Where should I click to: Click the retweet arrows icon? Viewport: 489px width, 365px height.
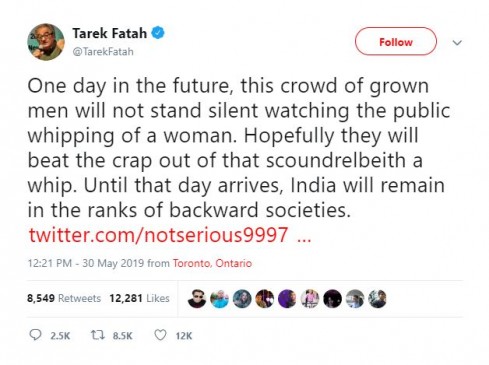[x=98, y=335]
